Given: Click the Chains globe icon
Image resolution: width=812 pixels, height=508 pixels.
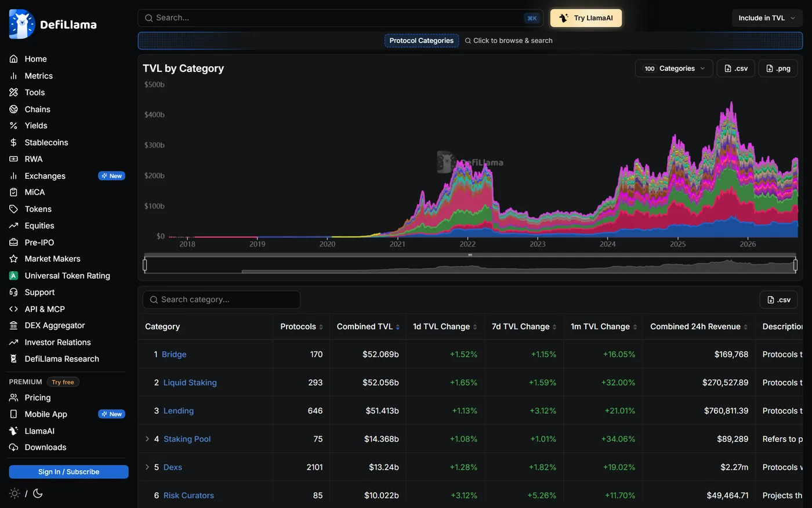Looking at the screenshot, I should click(x=13, y=109).
